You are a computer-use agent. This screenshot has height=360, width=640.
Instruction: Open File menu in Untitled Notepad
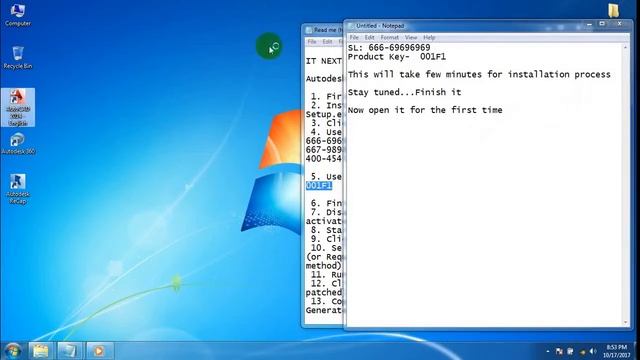354,38
